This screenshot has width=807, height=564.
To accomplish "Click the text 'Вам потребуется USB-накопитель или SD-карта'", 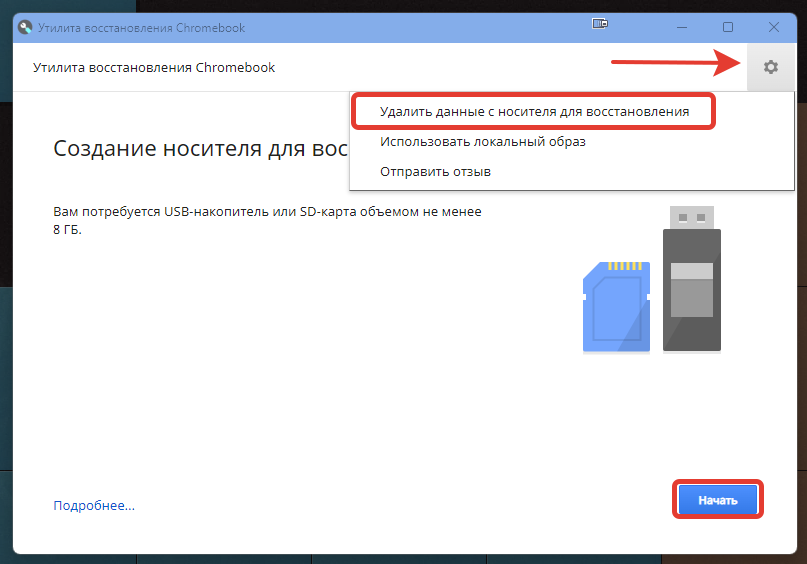I will point(205,212).
